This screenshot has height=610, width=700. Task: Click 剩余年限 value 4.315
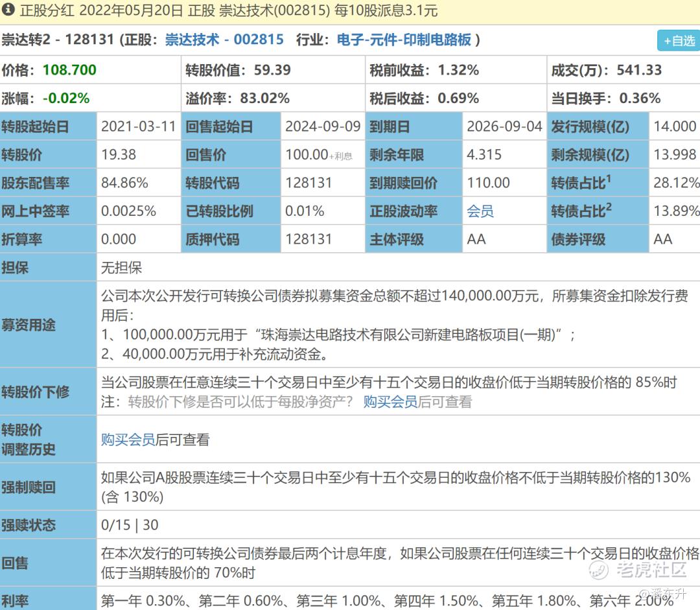[484, 154]
